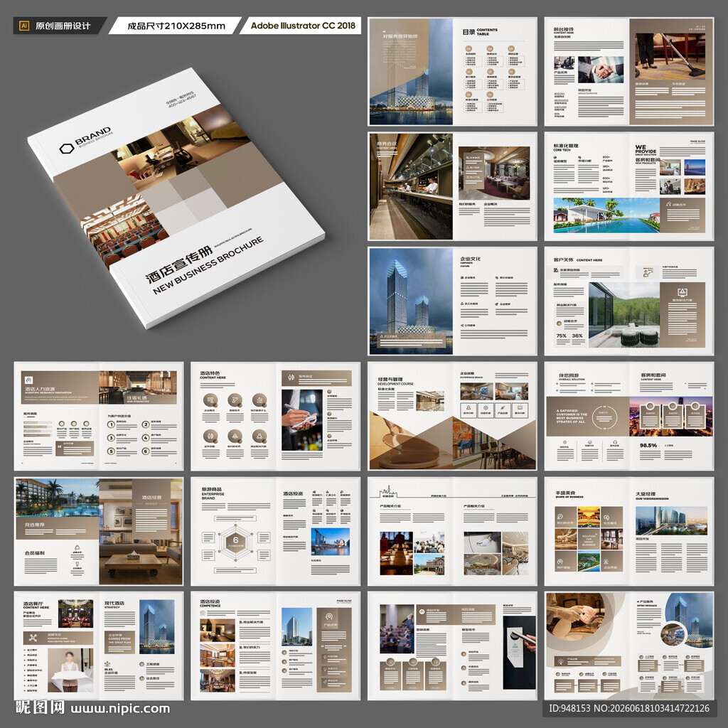Open the '商务会议' bar interior spread
728x728 pixels.
[x=452, y=186]
